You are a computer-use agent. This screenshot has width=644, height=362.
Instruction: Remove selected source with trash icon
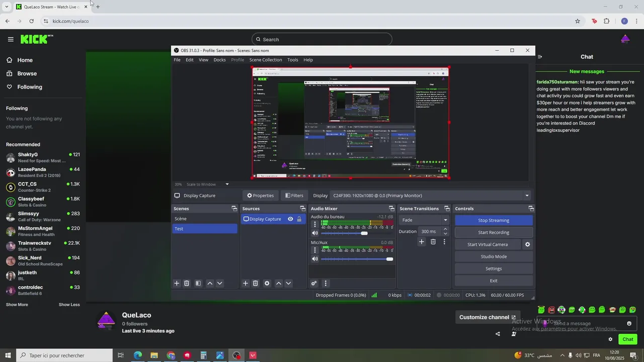pyautogui.click(x=255, y=283)
